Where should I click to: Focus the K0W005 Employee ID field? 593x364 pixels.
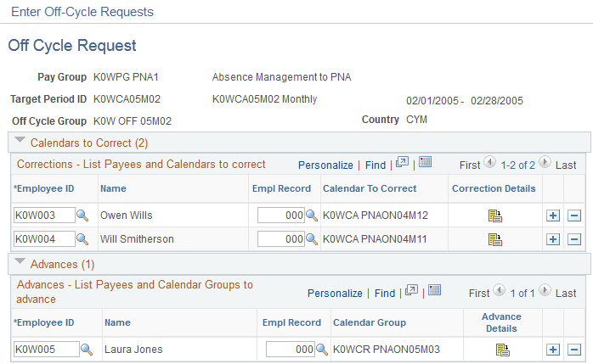[x=47, y=350]
